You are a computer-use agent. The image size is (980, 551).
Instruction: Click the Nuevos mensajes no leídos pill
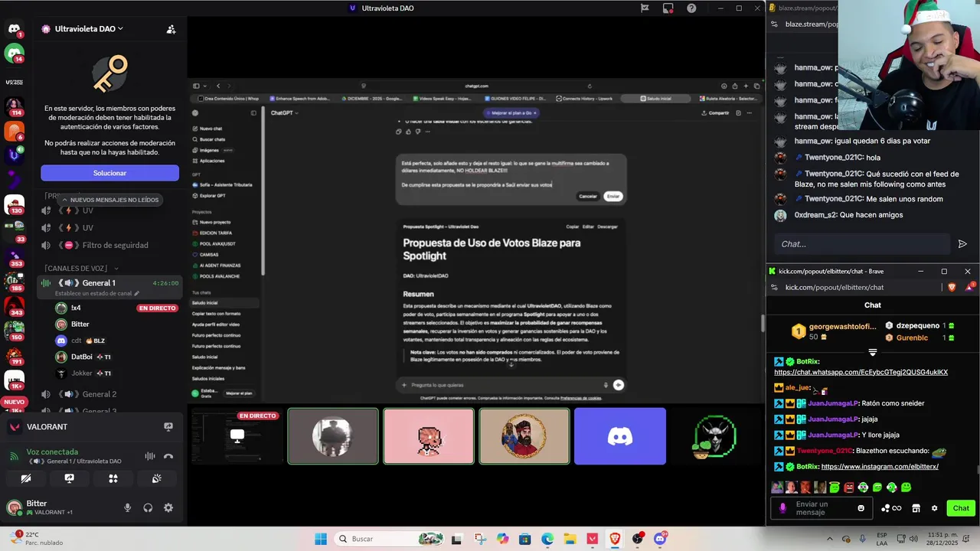(109, 200)
